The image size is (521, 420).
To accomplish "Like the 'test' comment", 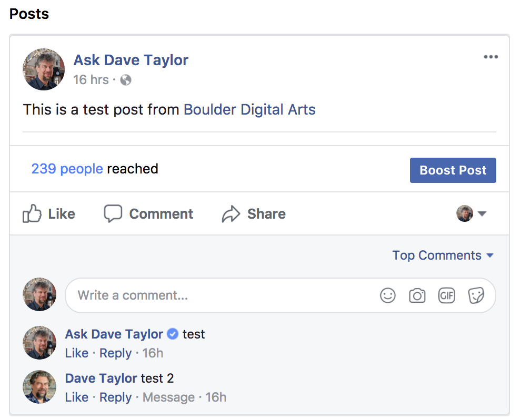I will [77, 353].
